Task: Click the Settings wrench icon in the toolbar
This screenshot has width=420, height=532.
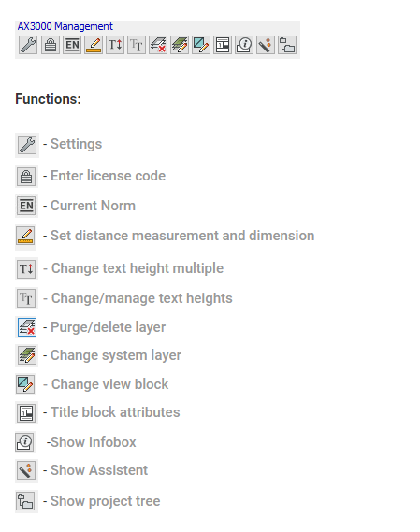Action: (28, 45)
